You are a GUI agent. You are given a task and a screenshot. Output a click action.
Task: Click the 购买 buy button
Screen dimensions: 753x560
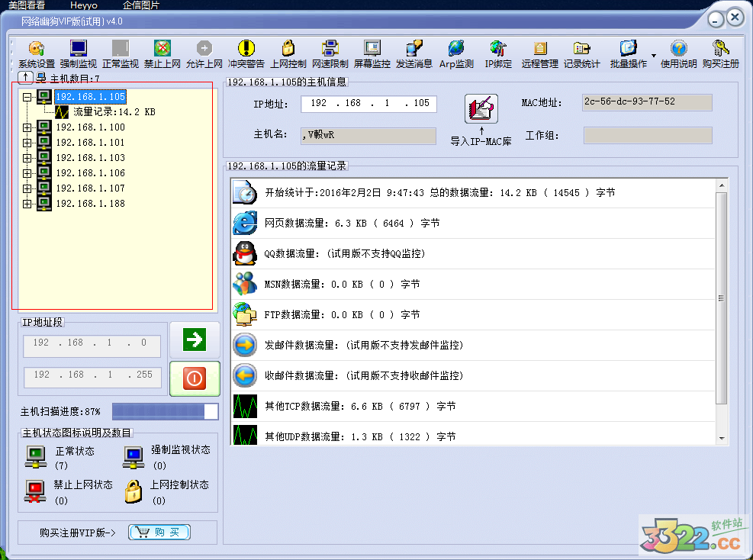[x=159, y=532]
